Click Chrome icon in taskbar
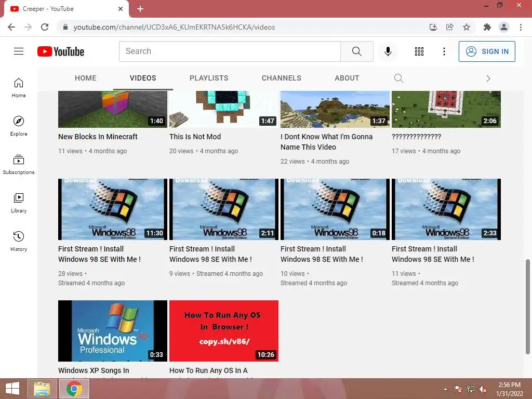 pyautogui.click(x=74, y=389)
